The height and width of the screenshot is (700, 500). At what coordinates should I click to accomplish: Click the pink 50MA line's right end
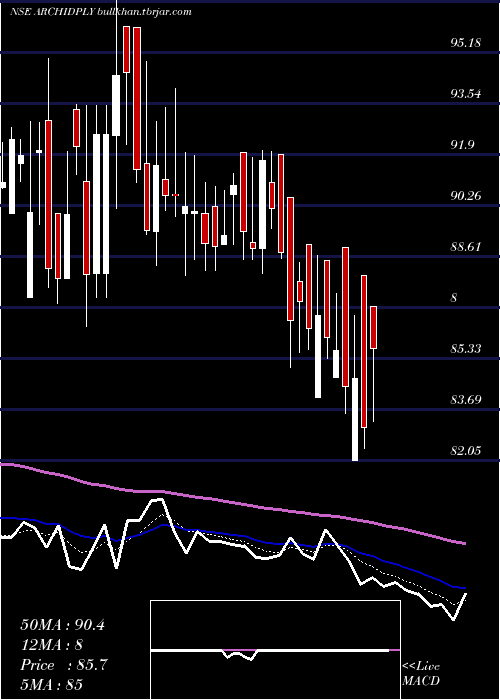coord(464,543)
